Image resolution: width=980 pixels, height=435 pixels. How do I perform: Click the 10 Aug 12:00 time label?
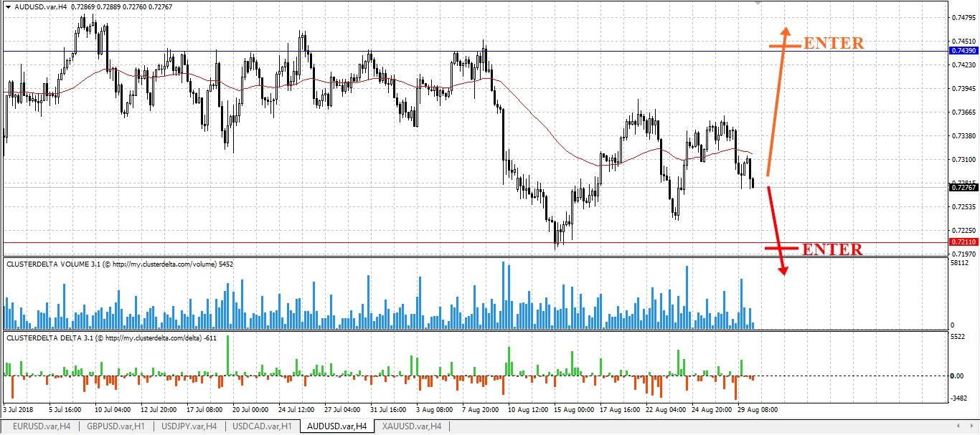point(527,410)
